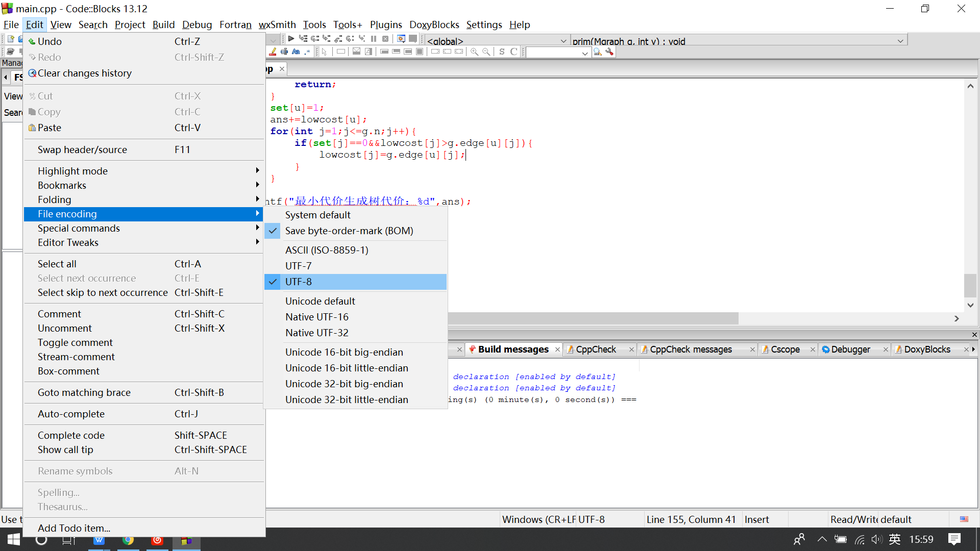This screenshot has width=980, height=551.
Task: Click the editor horizontal scrollbar thumb
Action: 593,318
